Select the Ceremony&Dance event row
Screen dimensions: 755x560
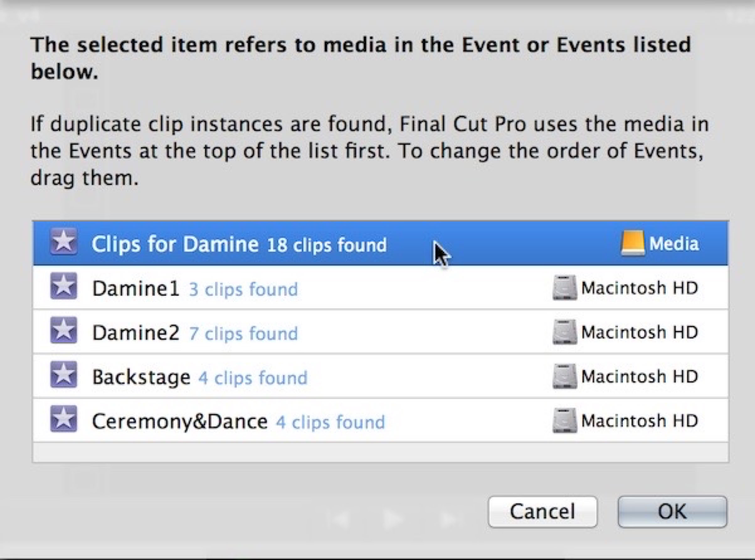pyautogui.click(x=180, y=421)
